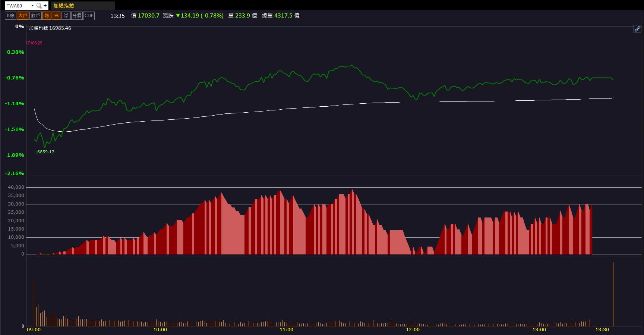Click the volume value 233.9 億
Image resolution: width=644 pixels, height=335 pixels.
(x=246, y=16)
